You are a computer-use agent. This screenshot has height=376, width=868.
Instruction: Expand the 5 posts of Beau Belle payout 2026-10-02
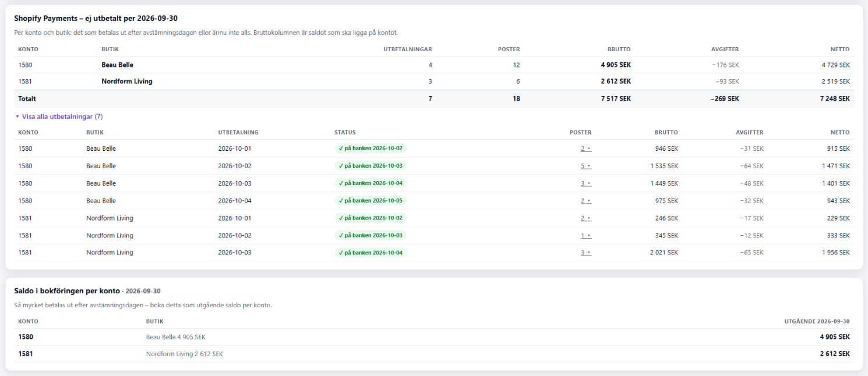click(x=585, y=166)
